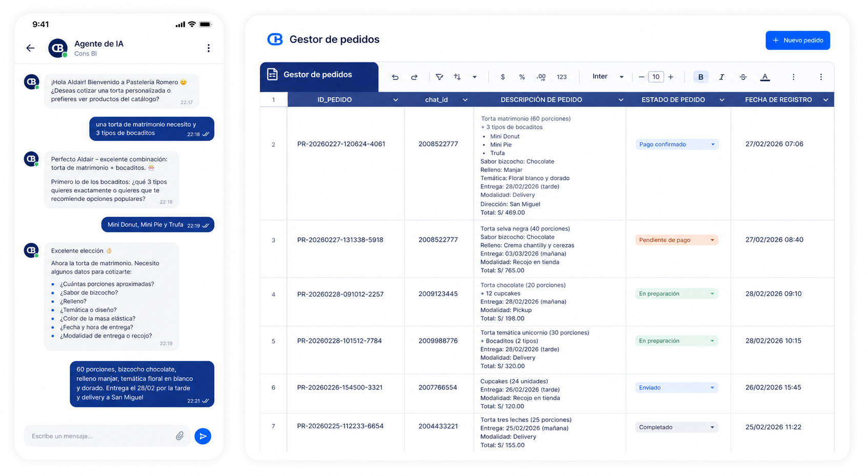The image size is (868, 476).
Task: Click the filter funnel icon
Action: point(439,77)
